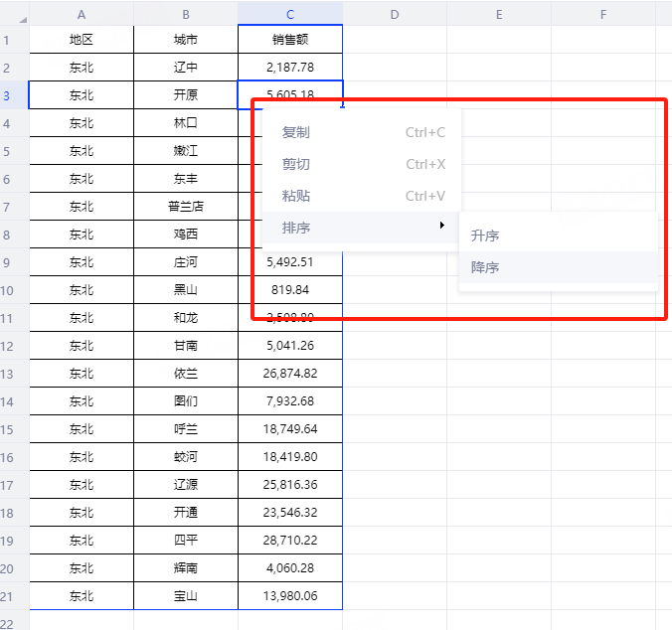
Task: Pick 升序 from the sort submenu
Action: click(x=485, y=236)
